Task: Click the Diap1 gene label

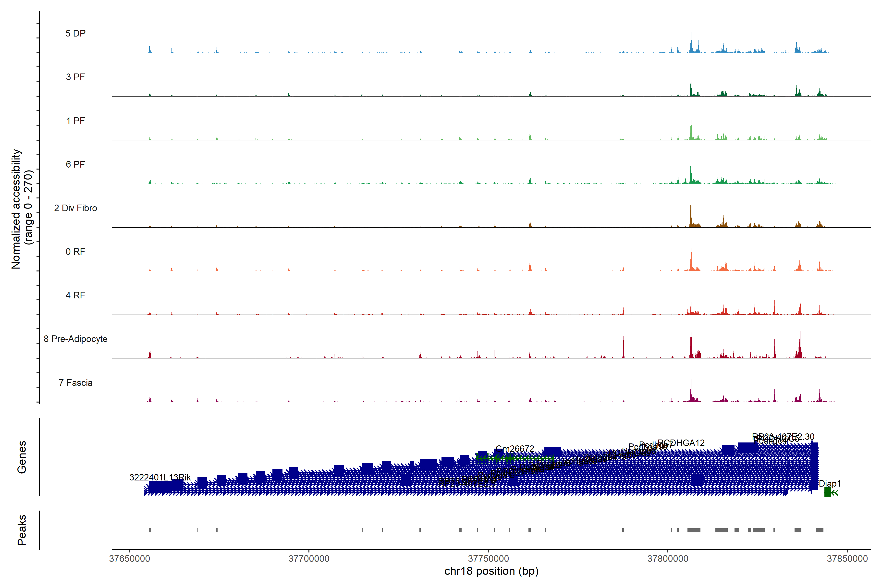Action: coord(830,483)
